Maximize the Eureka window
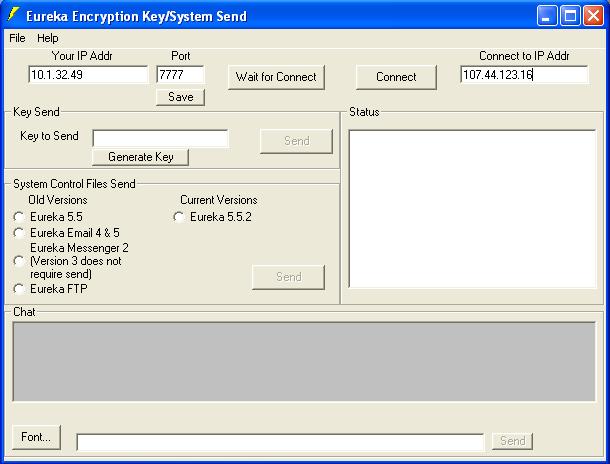 (570, 16)
